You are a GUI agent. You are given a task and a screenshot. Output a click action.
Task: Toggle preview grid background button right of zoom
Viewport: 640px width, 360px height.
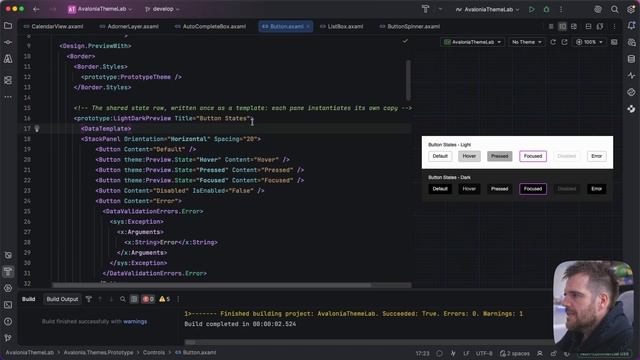pyautogui.click(x=614, y=42)
